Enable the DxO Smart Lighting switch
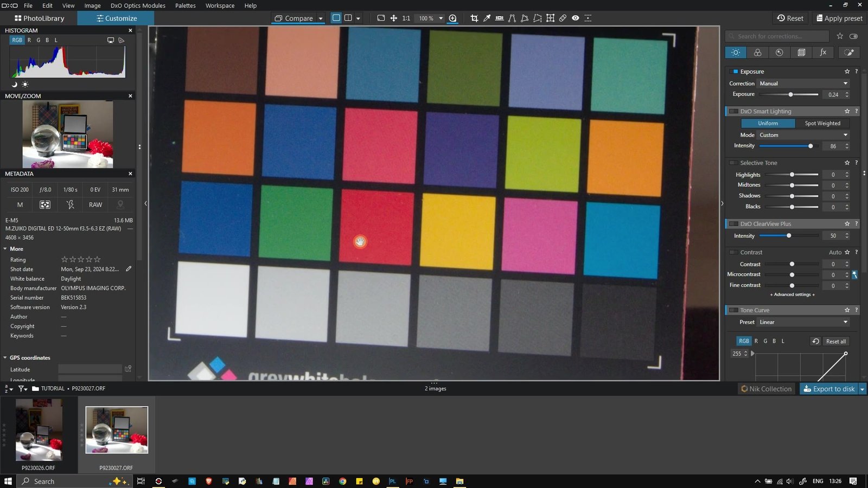868x488 pixels. click(x=734, y=111)
